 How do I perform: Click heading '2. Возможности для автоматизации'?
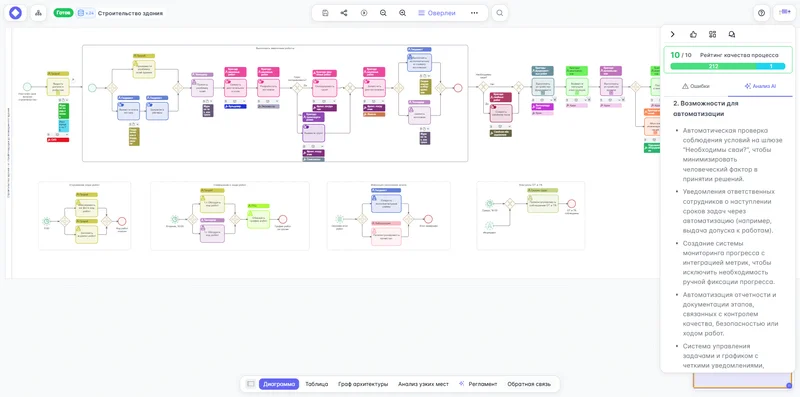tap(706, 108)
